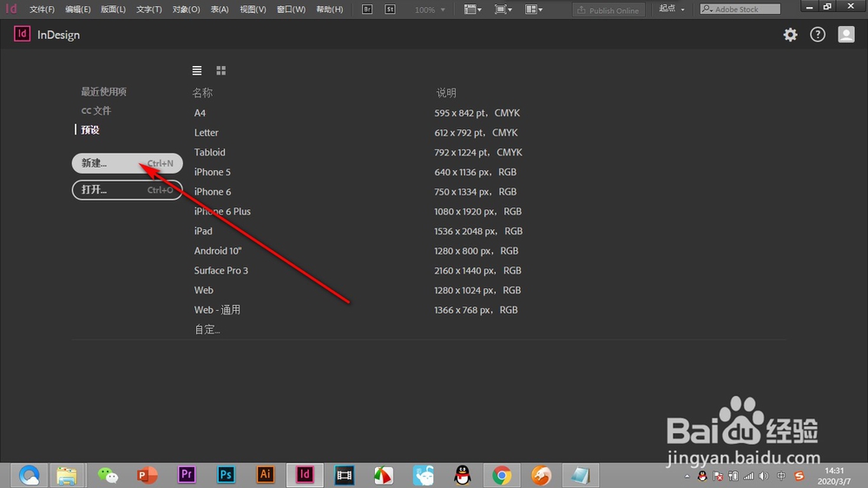Viewport: 868px width, 488px height.
Task: Switch presets to grid view
Action: pyautogui.click(x=220, y=70)
